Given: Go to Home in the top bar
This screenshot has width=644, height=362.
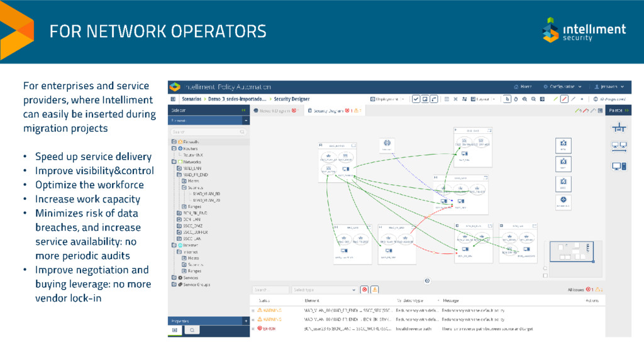Looking at the screenshot, I should coord(523,87).
